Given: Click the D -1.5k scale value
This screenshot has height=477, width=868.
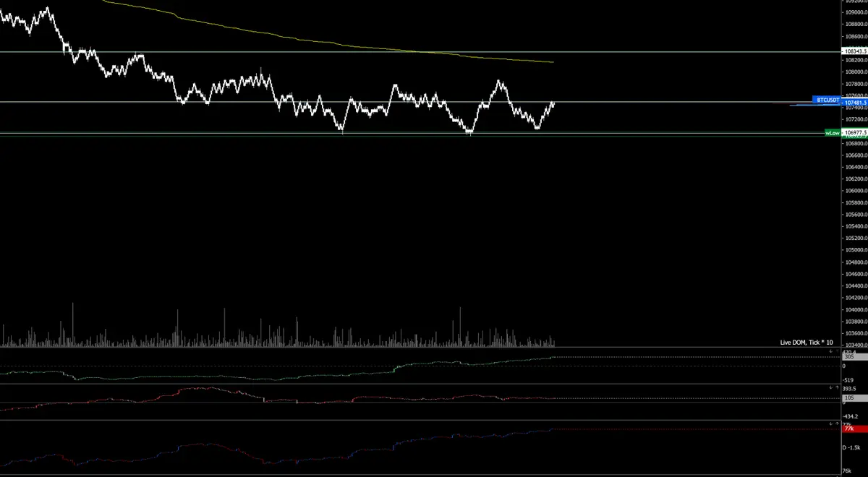Looking at the screenshot, I should pyautogui.click(x=851, y=447).
